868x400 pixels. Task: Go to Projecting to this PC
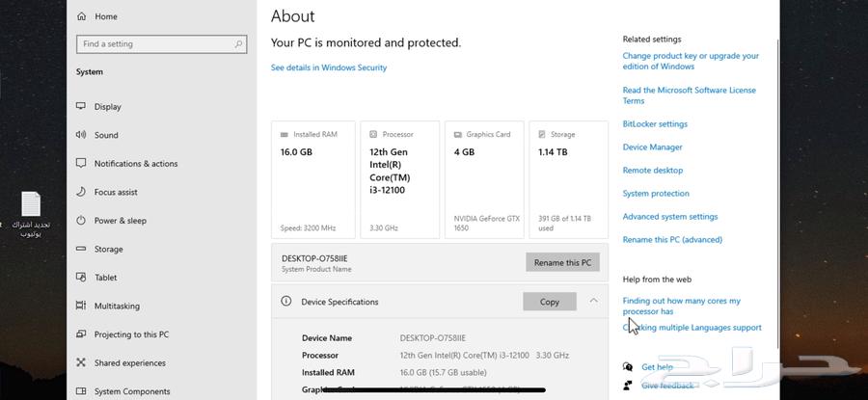pyautogui.click(x=131, y=334)
